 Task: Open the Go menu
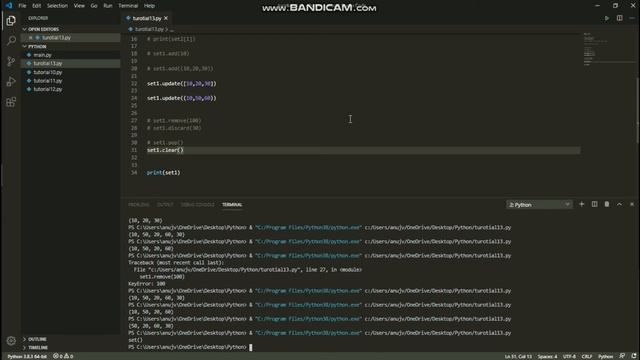pyautogui.click(x=94, y=6)
